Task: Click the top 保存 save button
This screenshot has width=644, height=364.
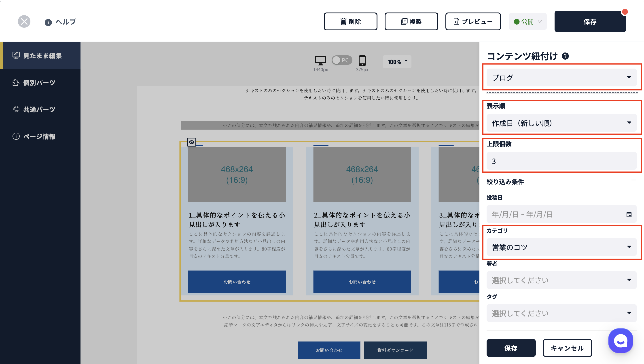Action: (590, 21)
